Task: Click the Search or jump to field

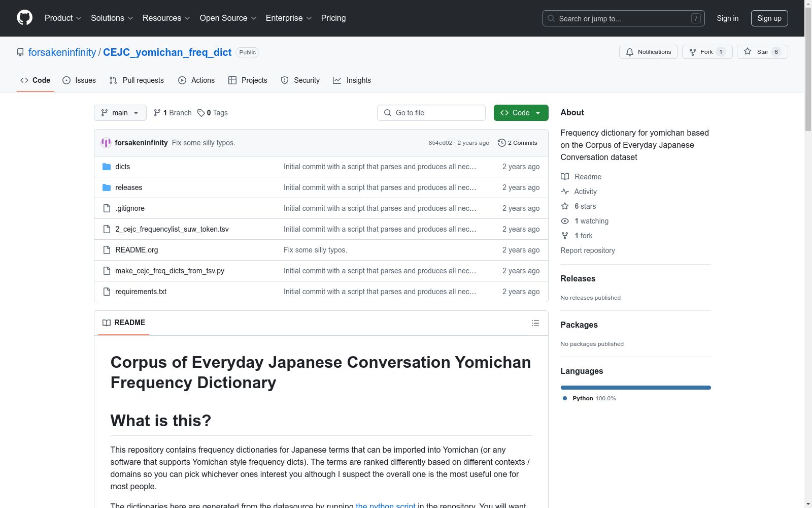Action: [x=624, y=18]
